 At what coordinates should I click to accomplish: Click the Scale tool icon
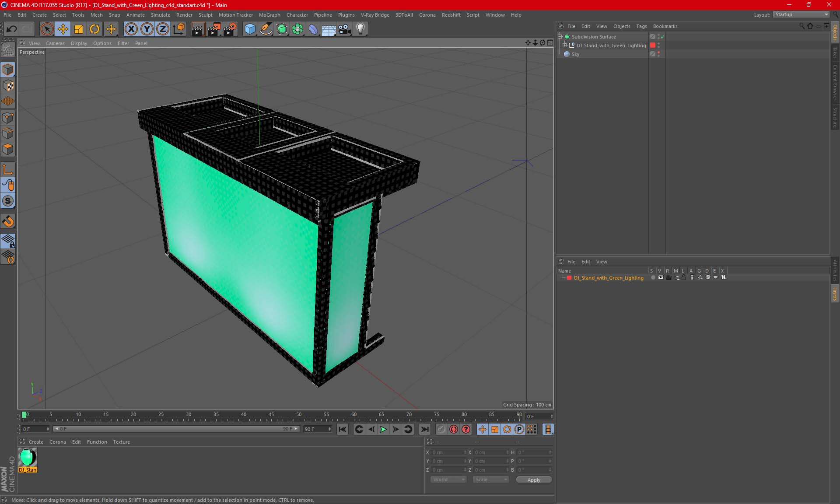click(x=79, y=29)
